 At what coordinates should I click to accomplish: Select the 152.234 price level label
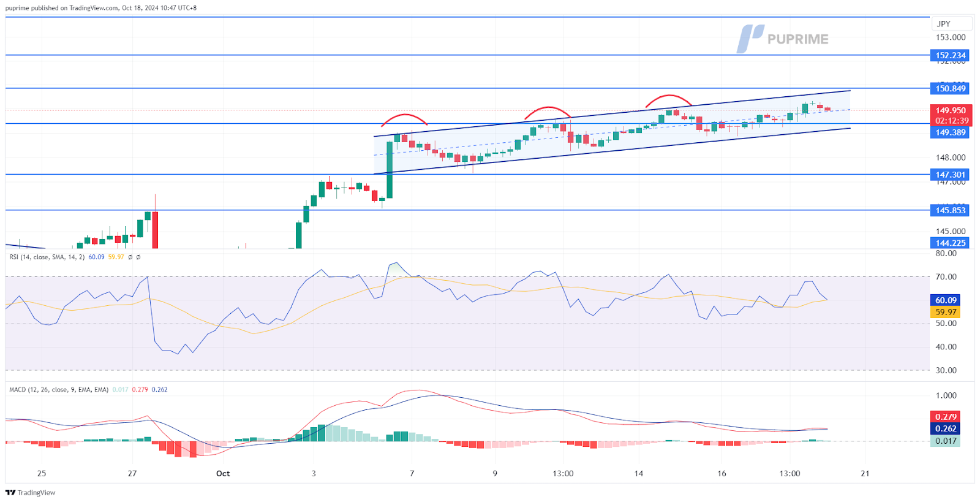pyautogui.click(x=950, y=55)
